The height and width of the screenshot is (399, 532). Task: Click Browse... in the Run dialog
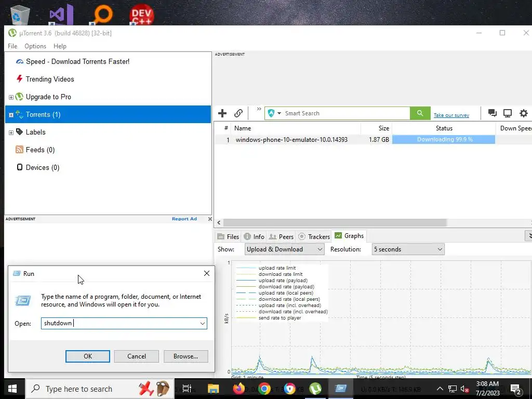point(185,356)
